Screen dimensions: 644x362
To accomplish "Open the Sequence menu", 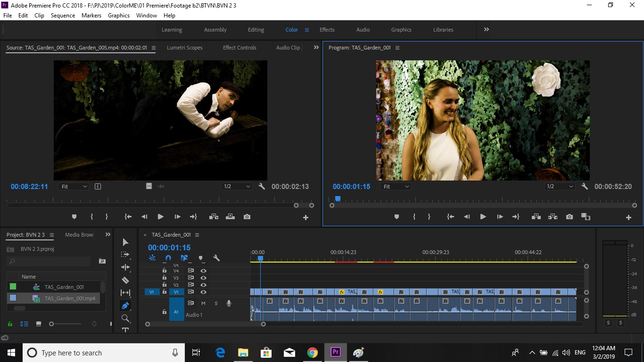I will pos(63,16).
